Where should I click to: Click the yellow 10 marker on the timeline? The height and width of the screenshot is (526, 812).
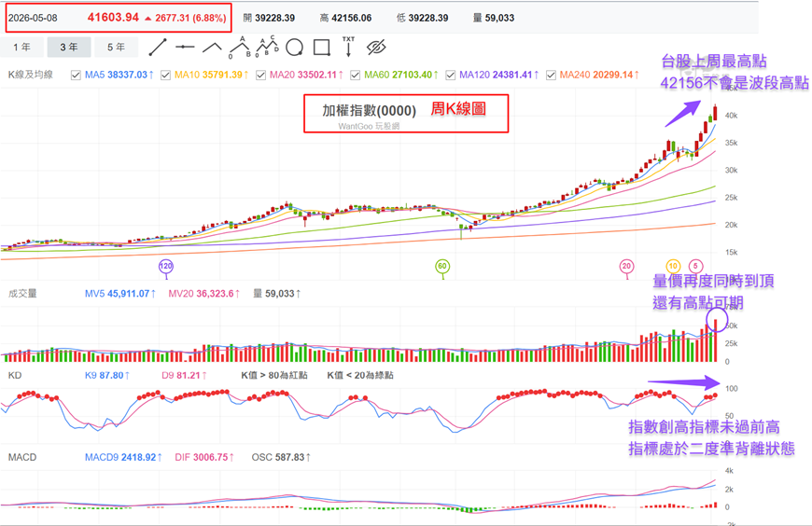(x=673, y=266)
